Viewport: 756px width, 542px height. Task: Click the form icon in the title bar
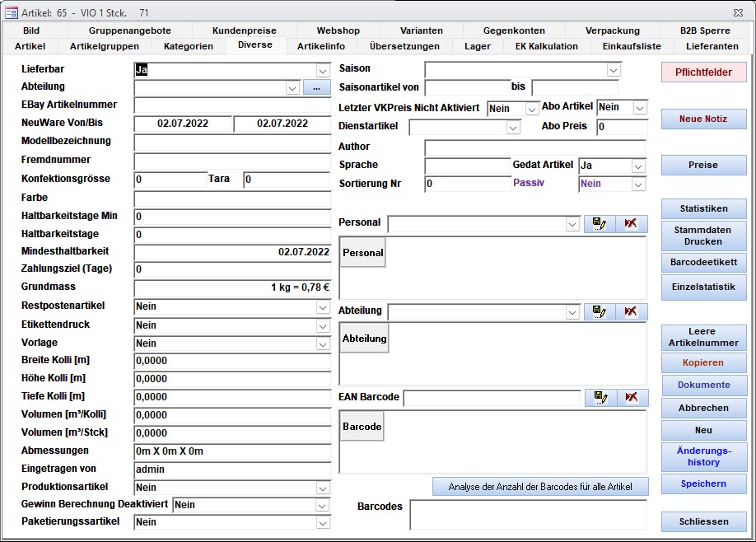pos(12,12)
